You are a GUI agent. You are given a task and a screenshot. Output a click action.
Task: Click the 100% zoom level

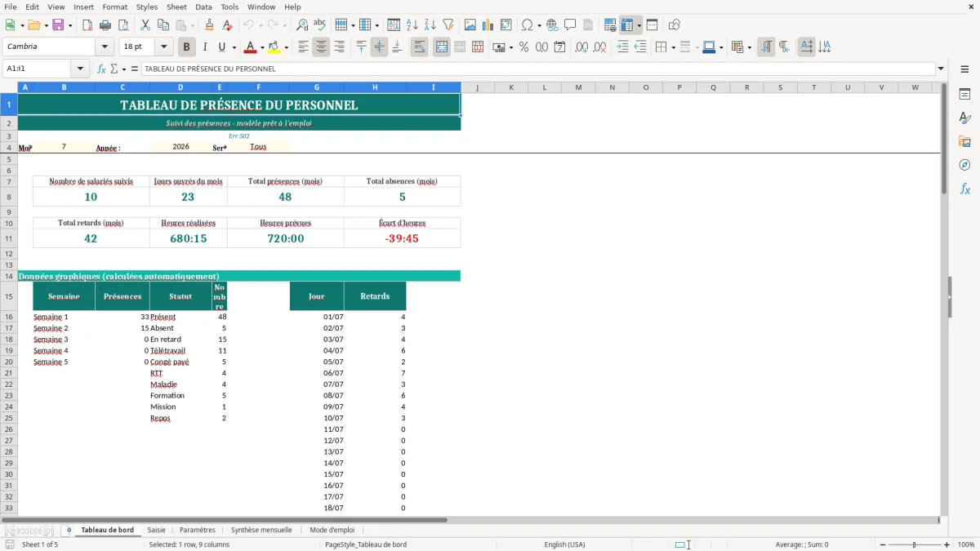click(966, 544)
